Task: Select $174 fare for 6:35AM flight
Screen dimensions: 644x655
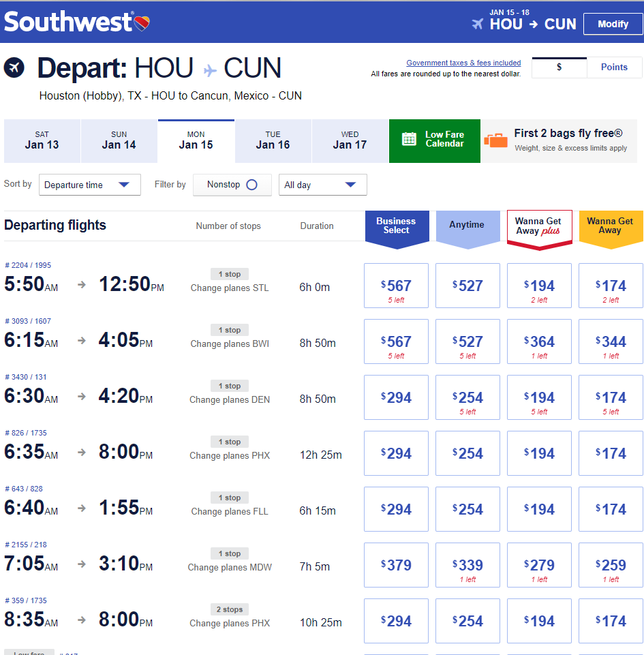Action: click(x=611, y=453)
